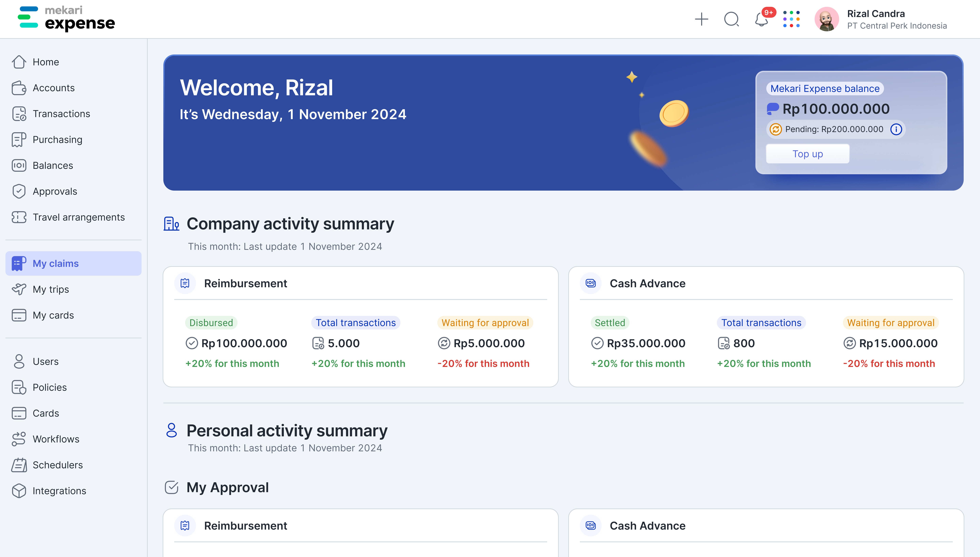Click the plus create icon
980x557 pixels.
(701, 19)
